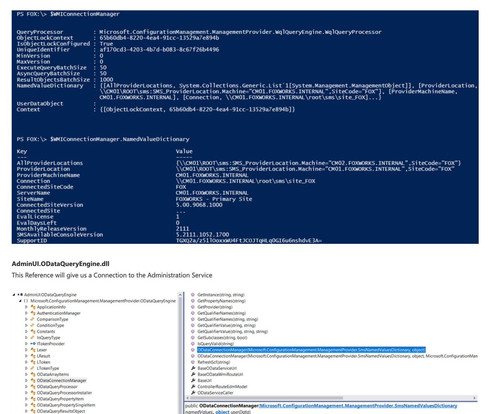This screenshot has height=414, width=500.
Task: Click the InQueryType enum icon
Action: point(33,338)
